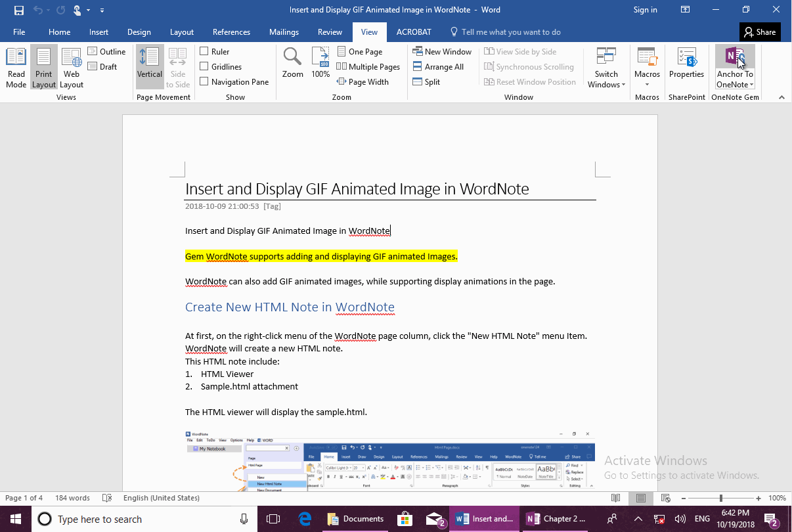Viewport: 792px width, 532px height.
Task: Click the Anchor To OneNote icon
Action: pyautogui.click(x=735, y=56)
